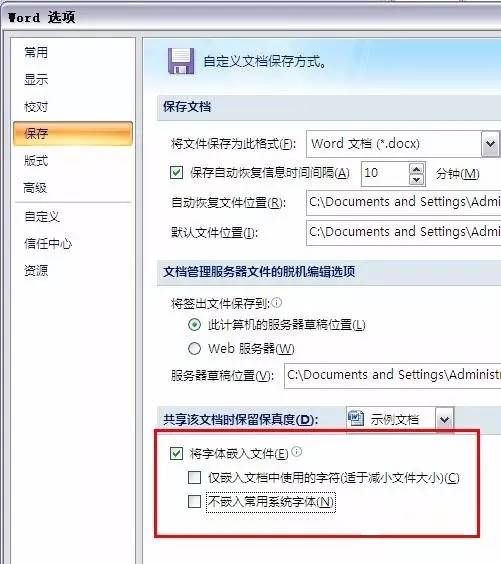This screenshot has height=564, width=501.
Task: Select 此计算机的服务器草稿位置 radio button
Action: pyautogui.click(x=195, y=325)
